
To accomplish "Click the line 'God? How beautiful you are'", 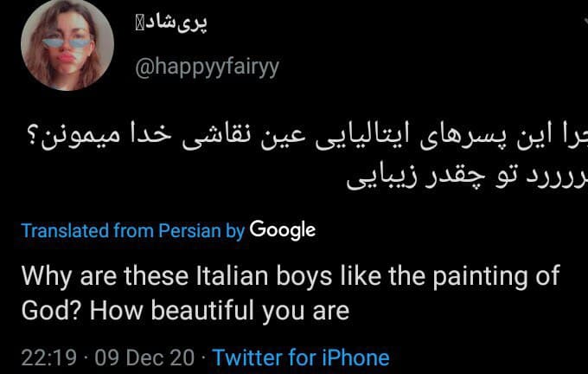I will coord(185,312).
